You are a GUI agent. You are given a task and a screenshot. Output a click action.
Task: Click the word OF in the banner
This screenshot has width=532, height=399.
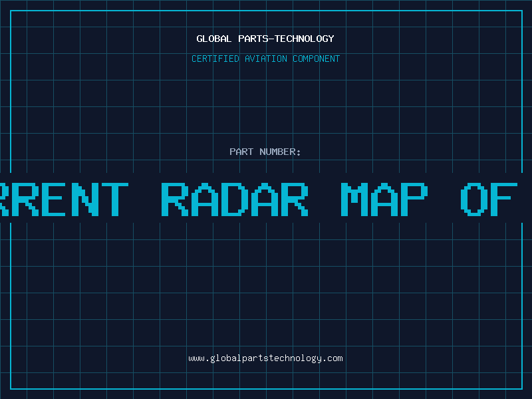[489, 198]
